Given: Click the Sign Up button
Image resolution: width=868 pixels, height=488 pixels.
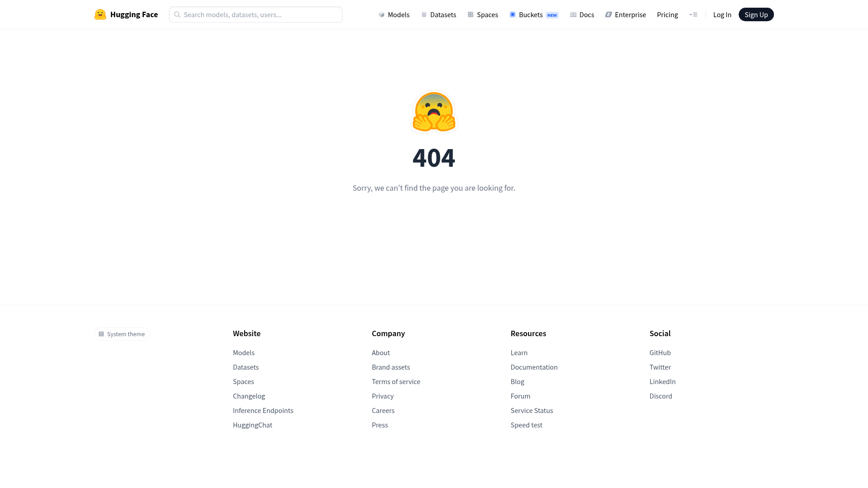Looking at the screenshot, I should pyautogui.click(x=756, y=14).
